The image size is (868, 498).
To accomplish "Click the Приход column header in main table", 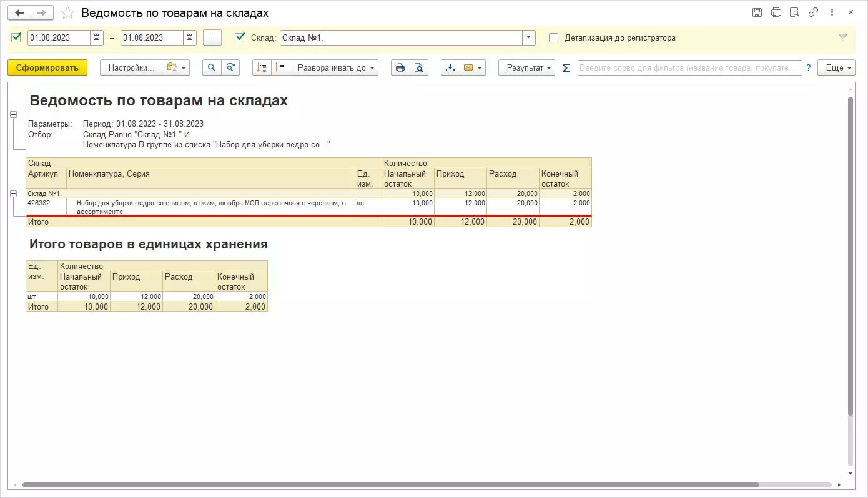I will pyautogui.click(x=461, y=178).
